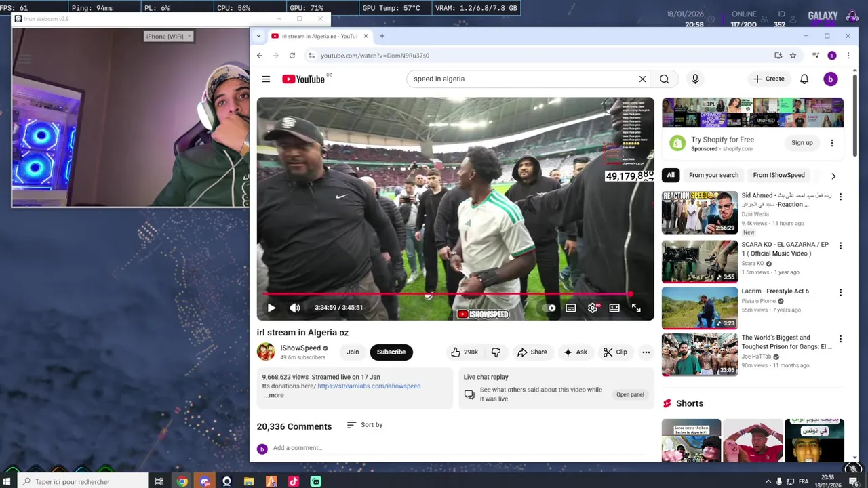Create a clip with the Clip button
This screenshot has height=488, width=868.
(615, 352)
